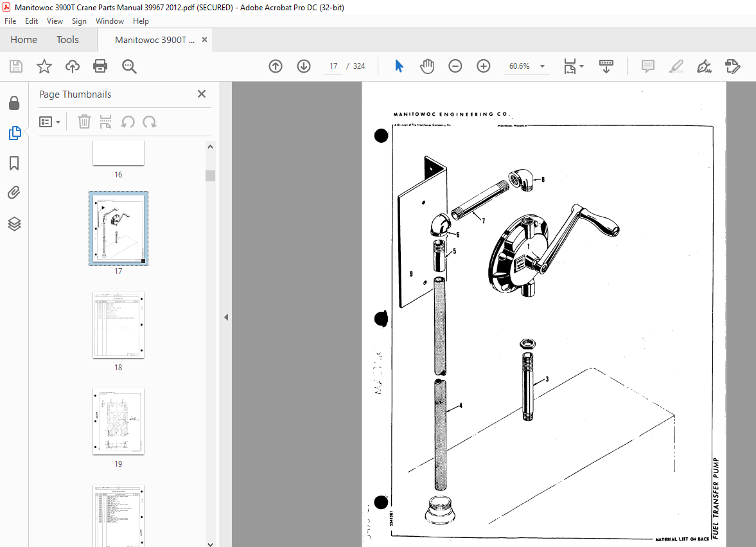Collapse the navigation pane arrow
This screenshot has width=756, height=547.
pyautogui.click(x=226, y=317)
